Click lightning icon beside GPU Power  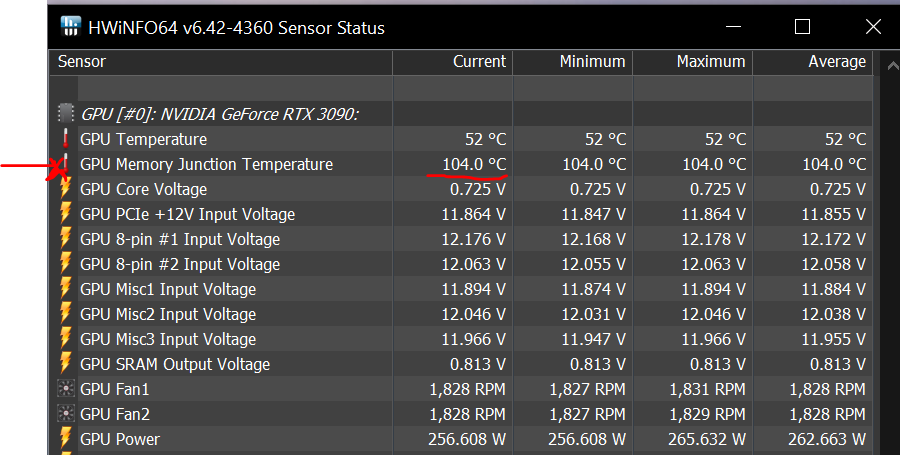point(65,438)
